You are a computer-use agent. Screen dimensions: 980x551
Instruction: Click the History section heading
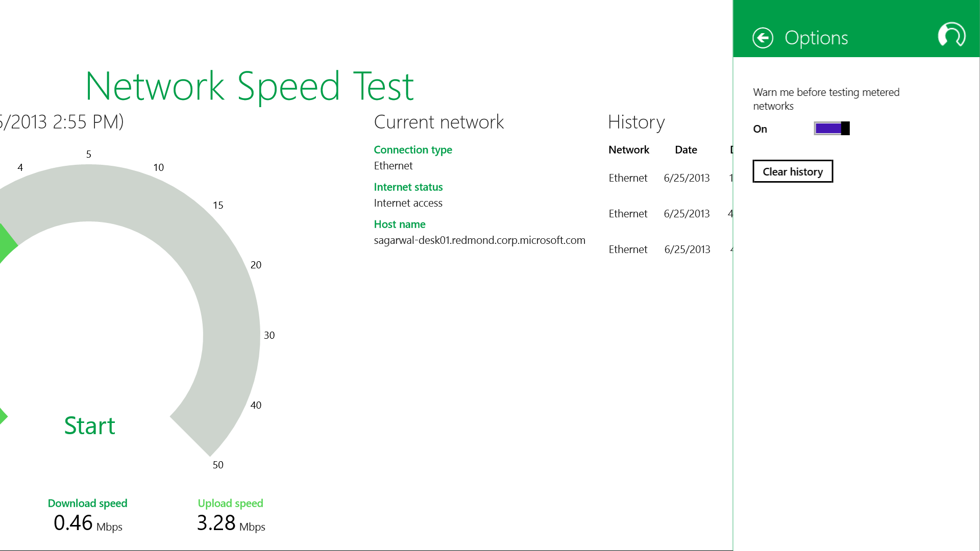coord(636,122)
